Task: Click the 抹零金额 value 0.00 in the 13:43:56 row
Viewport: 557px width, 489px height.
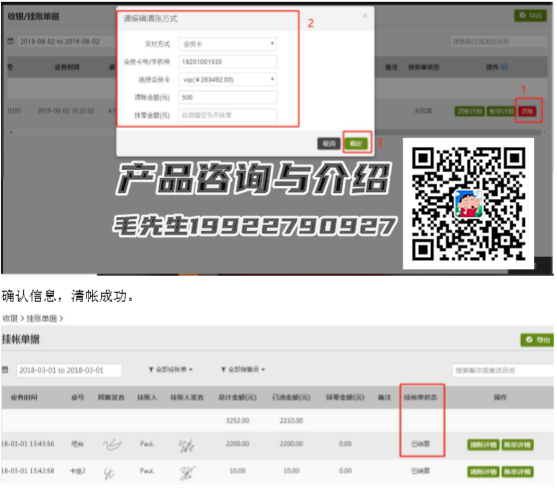Action: [345, 444]
